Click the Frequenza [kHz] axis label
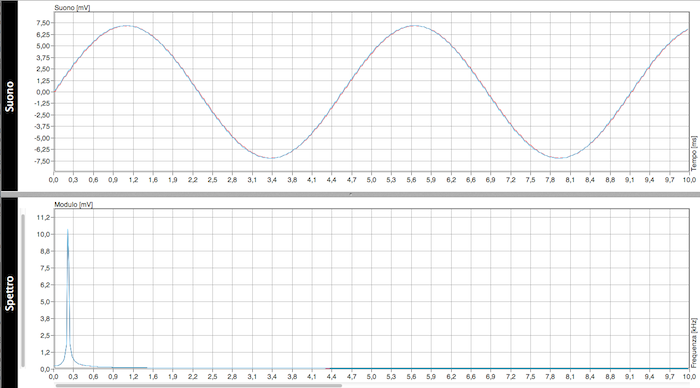 click(x=694, y=343)
